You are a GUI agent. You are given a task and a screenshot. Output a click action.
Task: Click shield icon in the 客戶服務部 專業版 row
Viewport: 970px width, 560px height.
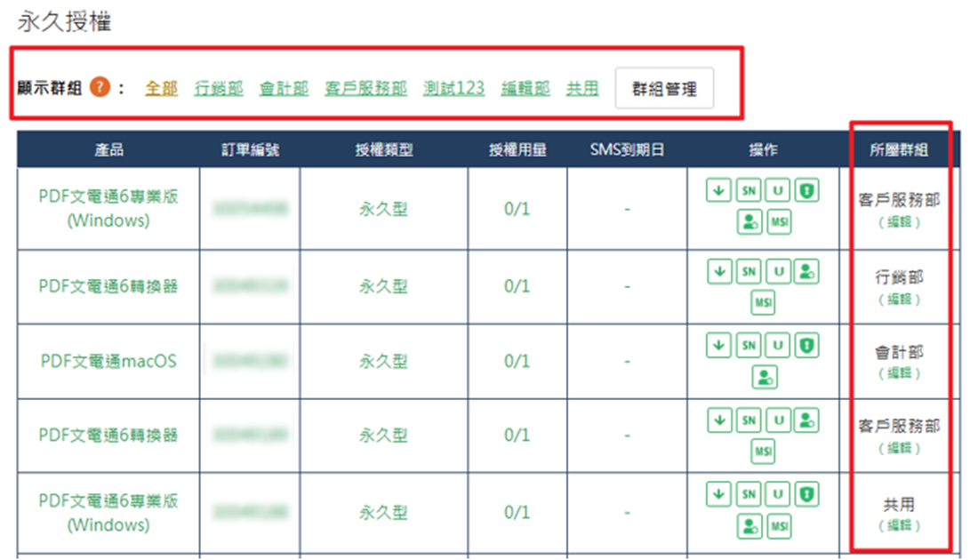coord(806,190)
